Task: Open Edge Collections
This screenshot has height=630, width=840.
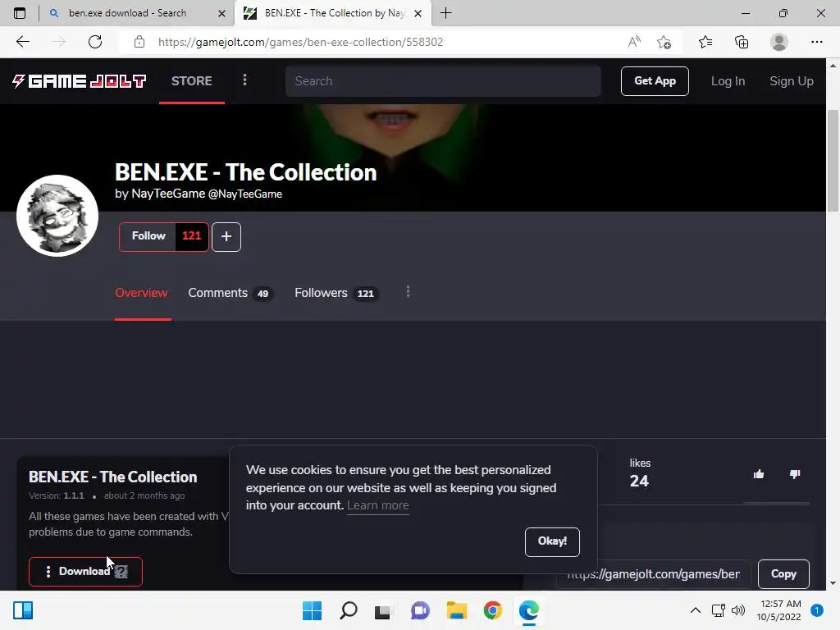Action: point(742,42)
